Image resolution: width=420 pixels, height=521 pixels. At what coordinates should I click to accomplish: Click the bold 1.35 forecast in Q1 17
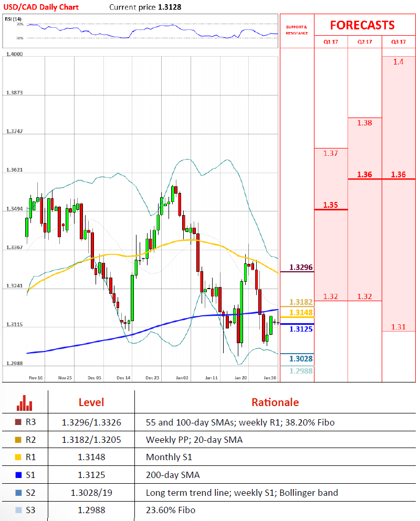[x=331, y=205]
